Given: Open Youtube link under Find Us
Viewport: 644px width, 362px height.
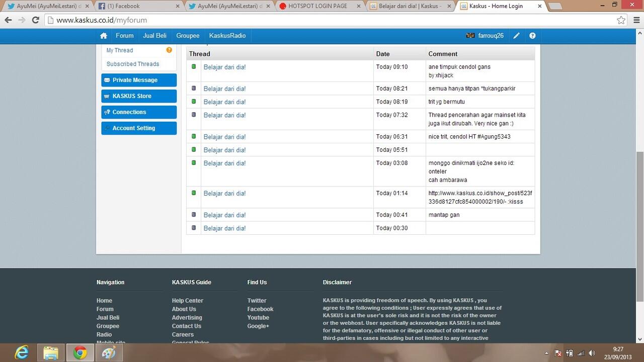Looking at the screenshot, I should (x=258, y=318).
